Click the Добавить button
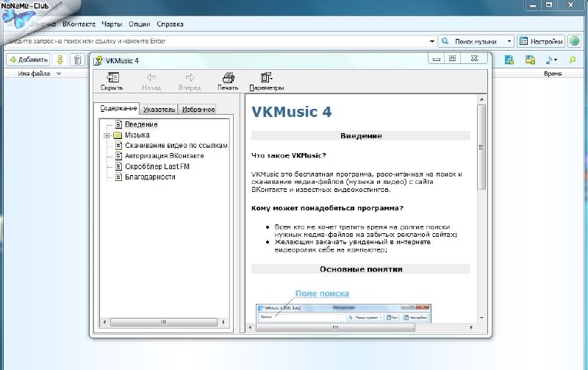Viewport: 588px width, 370px height. pos(29,60)
